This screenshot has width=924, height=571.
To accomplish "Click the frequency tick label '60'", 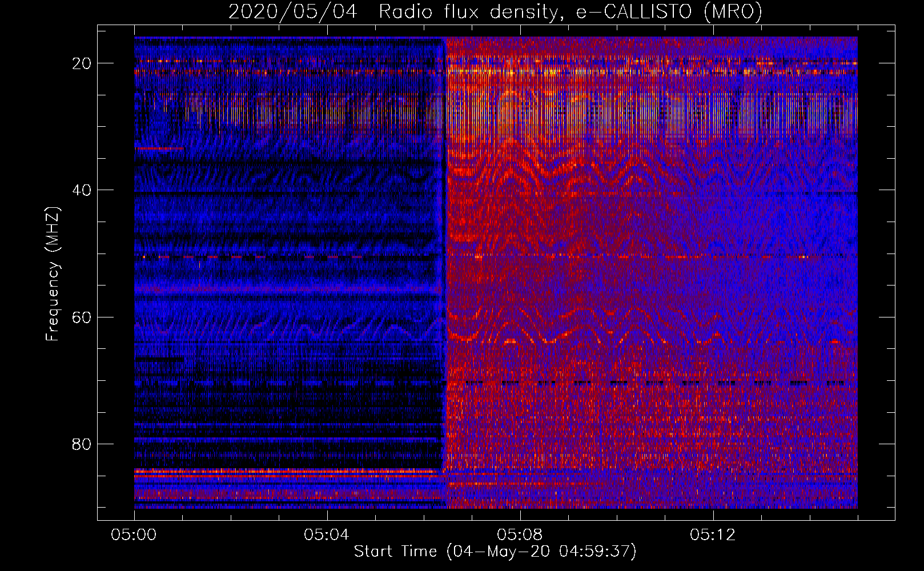I will pyautogui.click(x=82, y=317).
